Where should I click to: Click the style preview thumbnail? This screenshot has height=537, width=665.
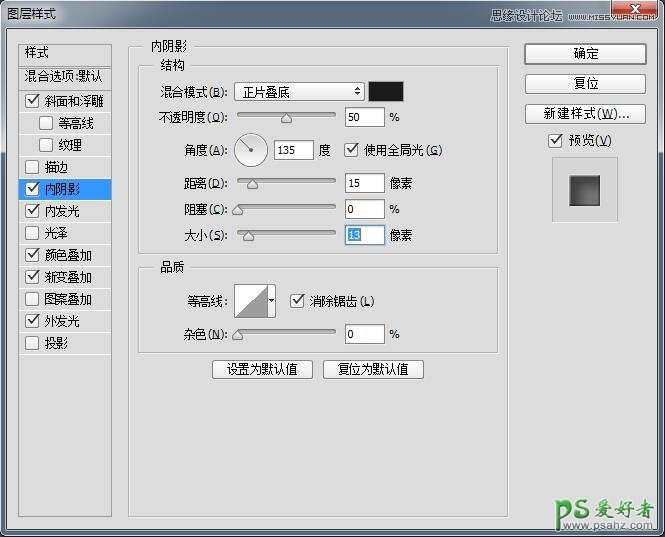[x=585, y=190]
